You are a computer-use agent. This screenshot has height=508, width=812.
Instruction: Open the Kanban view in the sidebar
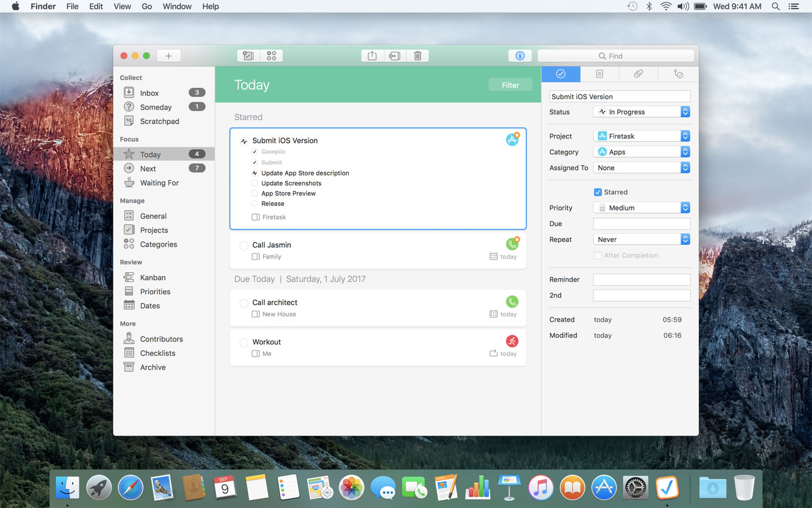[x=152, y=278]
